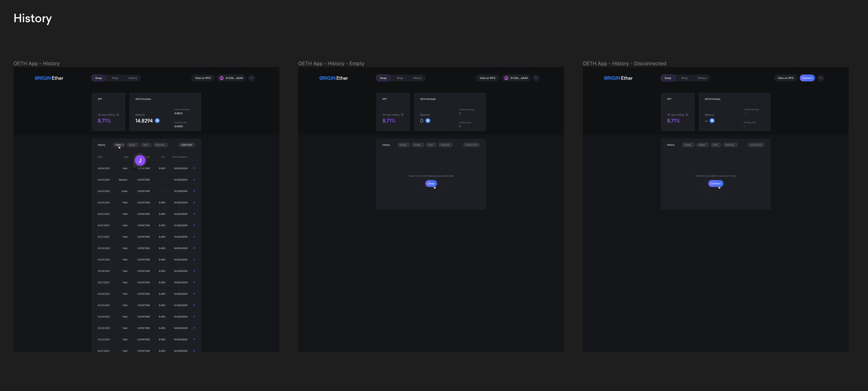Click Export CSV in populated History table
This screenshot has width=868, height=391.
coord(187,145)
